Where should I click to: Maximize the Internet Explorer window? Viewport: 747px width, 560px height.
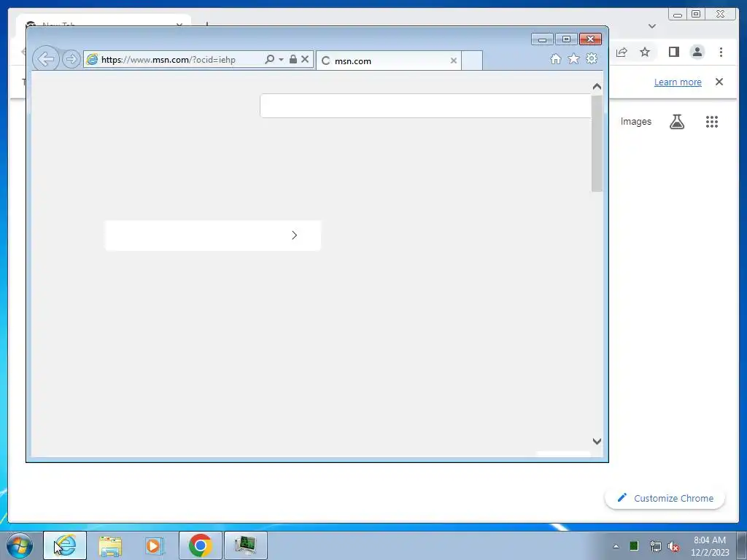(x=566, y=39)
